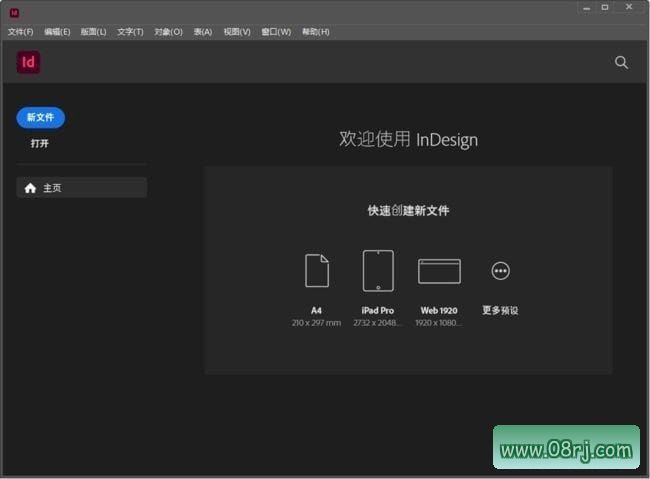The width and height of the screenshot is (650, 479).
Task: Open the 表(A) menu
Action: click(203, 32)
